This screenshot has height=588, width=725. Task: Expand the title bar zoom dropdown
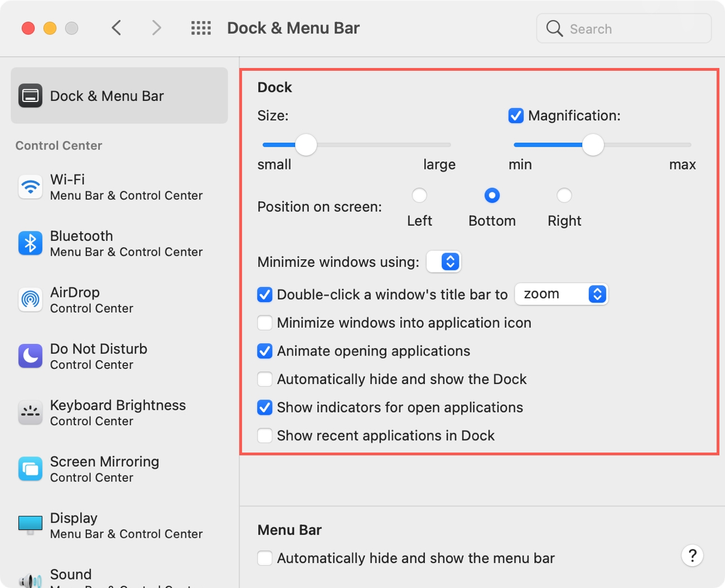point(561,294)
